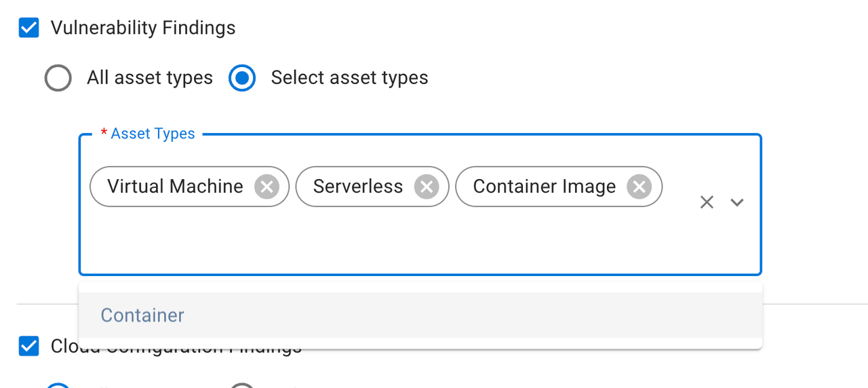Remove the Virtual Machine chip
This screenshot has width=868, height=388.
267,187
